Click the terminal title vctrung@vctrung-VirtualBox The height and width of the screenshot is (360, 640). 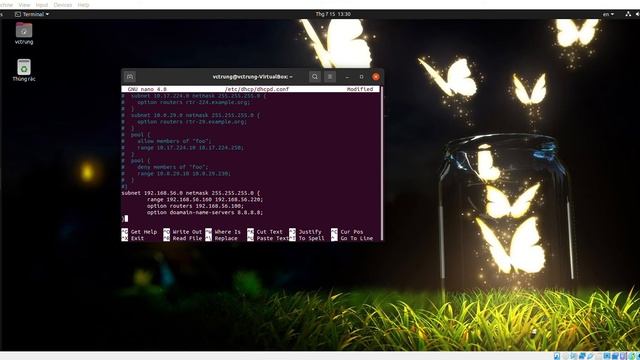click(252, 77)
